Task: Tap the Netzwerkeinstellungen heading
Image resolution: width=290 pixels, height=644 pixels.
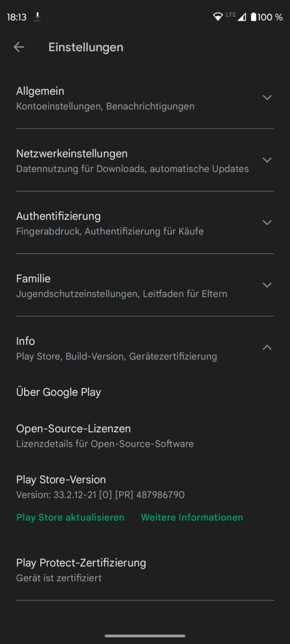Action: (72, 153)
